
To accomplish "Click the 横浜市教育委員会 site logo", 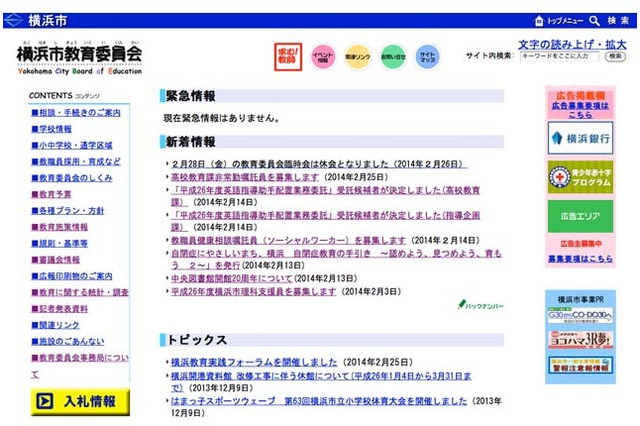I will [x=79, y=58].
